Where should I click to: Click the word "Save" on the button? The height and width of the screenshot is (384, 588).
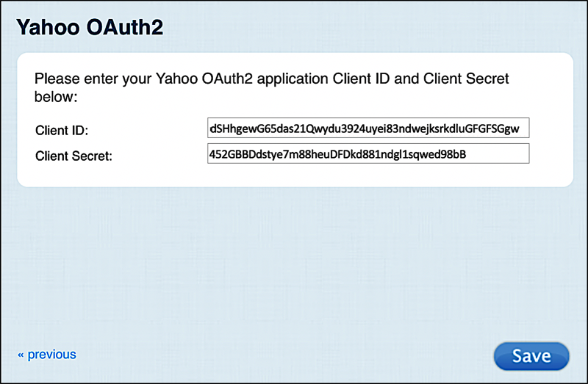point(531,356)
